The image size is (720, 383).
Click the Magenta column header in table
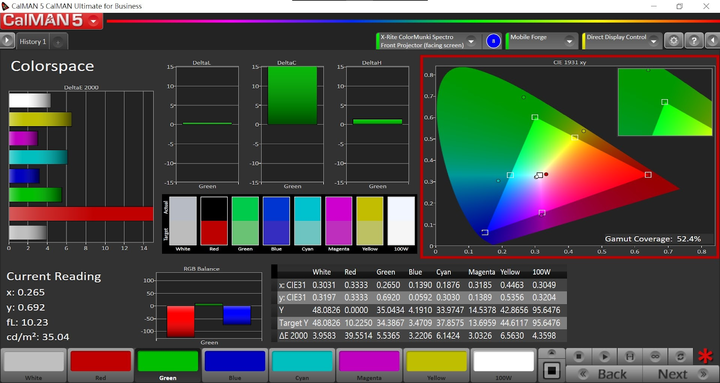pos(482,272)
